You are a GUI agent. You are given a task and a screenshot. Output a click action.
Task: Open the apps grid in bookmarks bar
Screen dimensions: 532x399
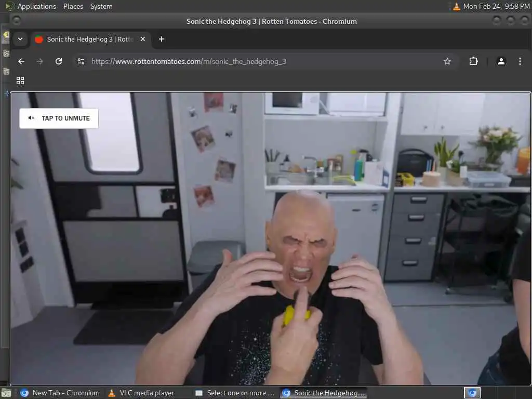[20, 81]
